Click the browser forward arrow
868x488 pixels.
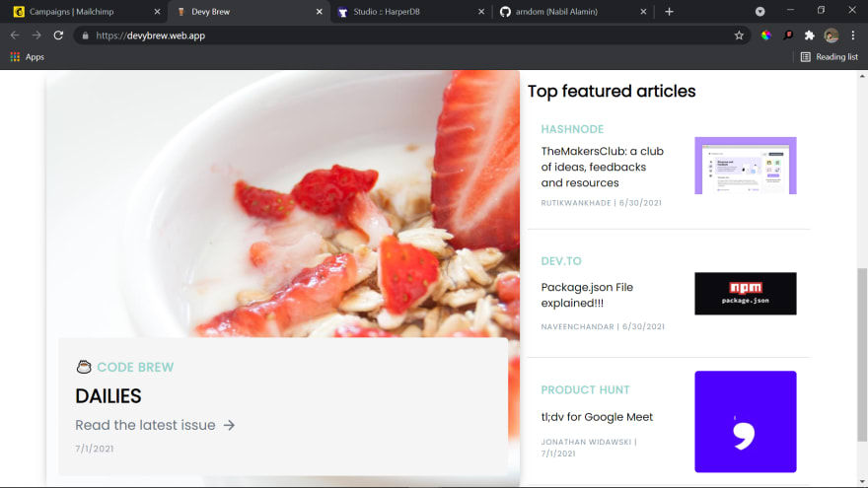coord(36,35)
